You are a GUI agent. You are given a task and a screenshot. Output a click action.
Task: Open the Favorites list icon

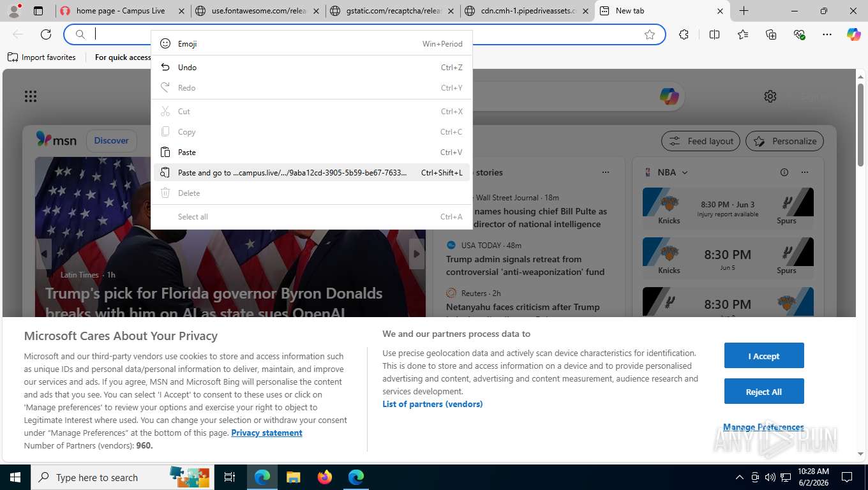[743, 34]
